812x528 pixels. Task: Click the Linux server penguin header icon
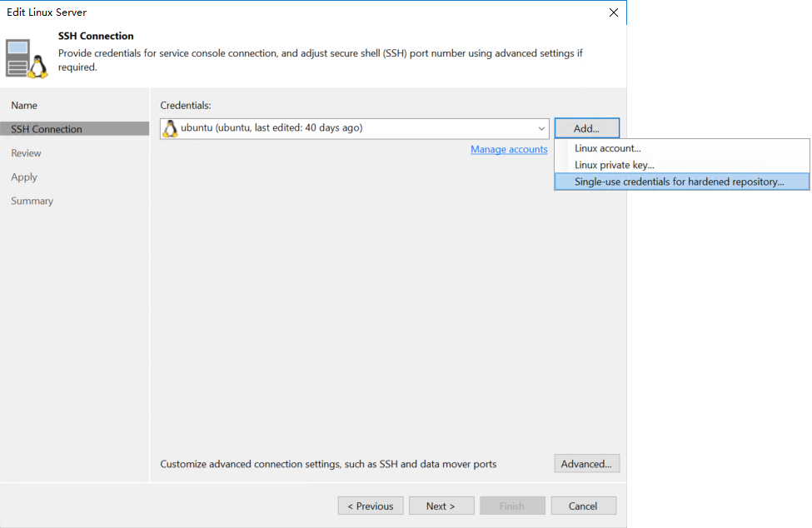coord(27,59)
